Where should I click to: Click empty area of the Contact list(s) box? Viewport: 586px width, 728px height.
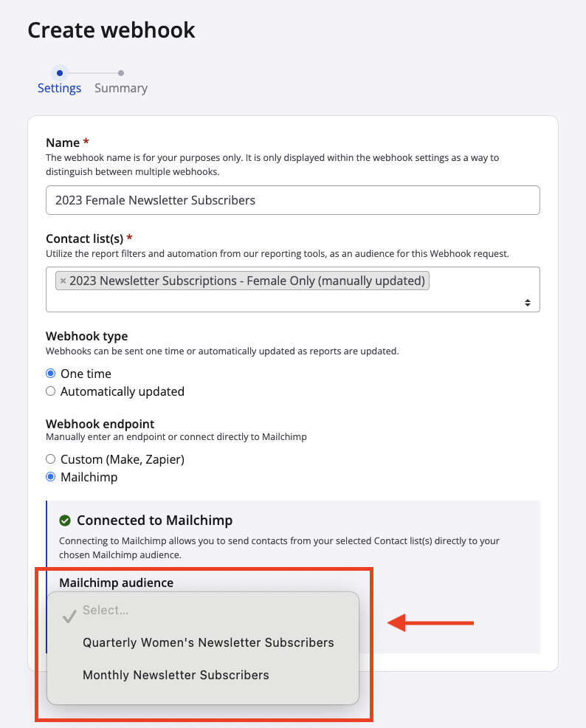(x=295, y=301)
